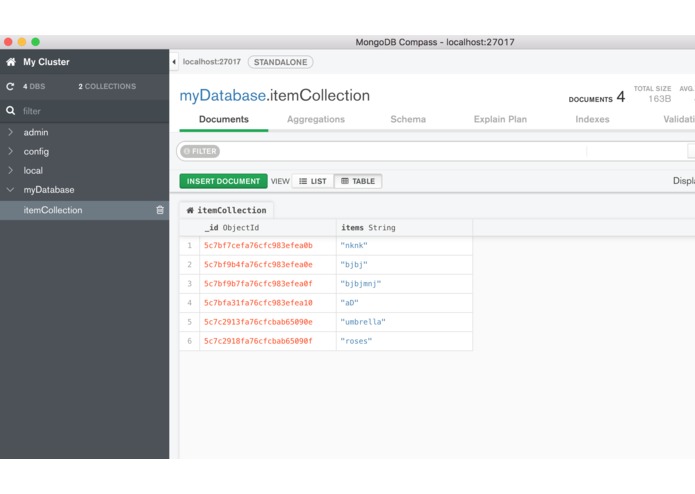The height and width of the screenshot is (494, 695).
Task: Click the INSERT DOCUMENT button
Action: [x=223, y=181]
